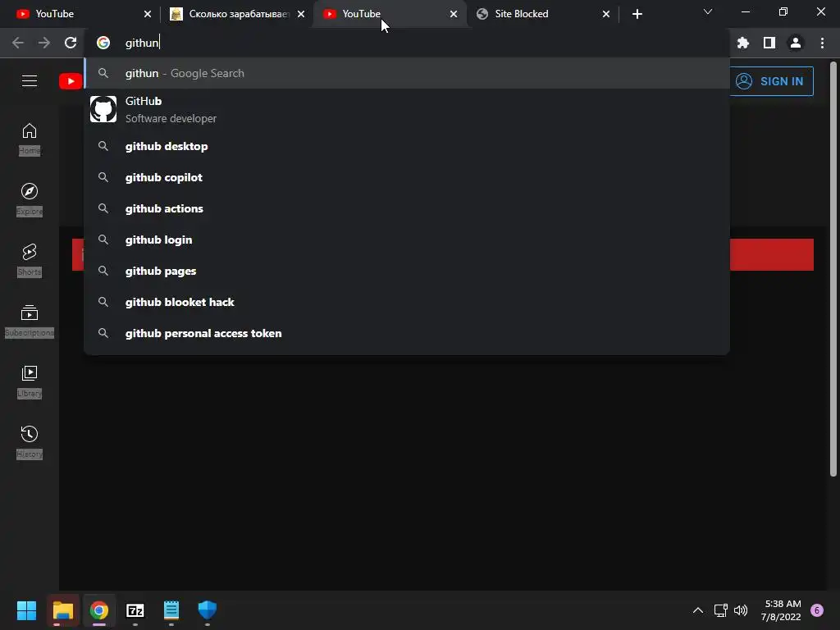Click the Google icon in address bar

(x=103, y=43)
